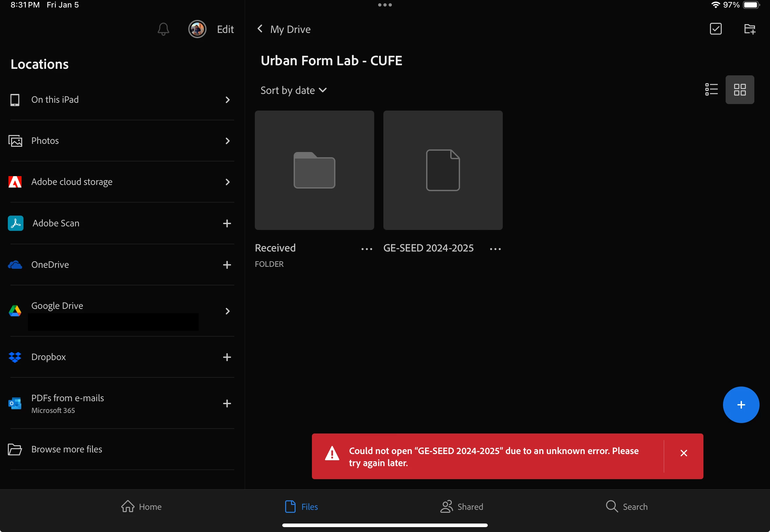Enable multi-select checkbox mode
This screenshot has height=532, width=770.
point(715,29)
